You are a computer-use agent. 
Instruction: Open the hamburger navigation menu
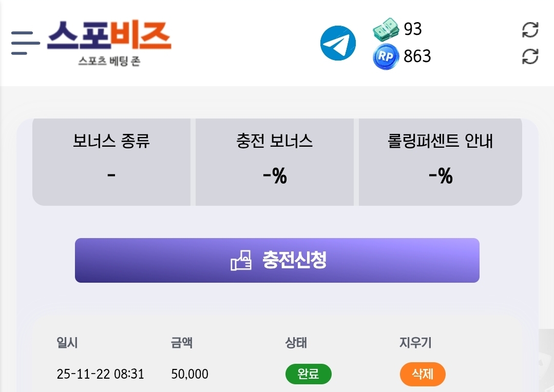(x=25, y=43)
